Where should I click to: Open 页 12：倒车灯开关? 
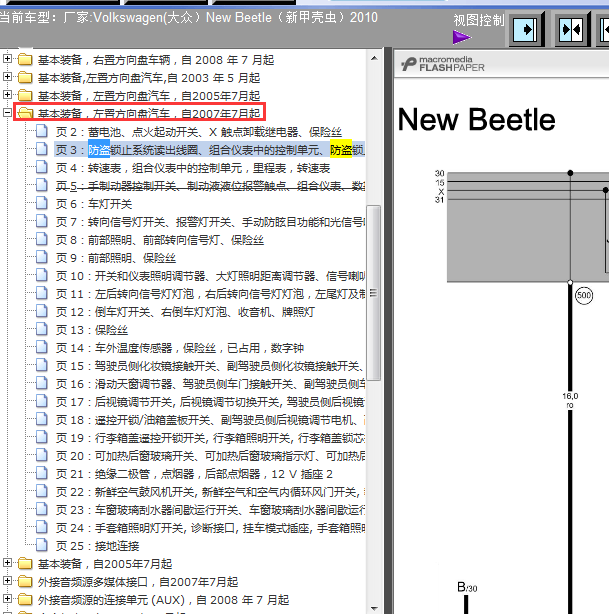click(x=185, y=312)
